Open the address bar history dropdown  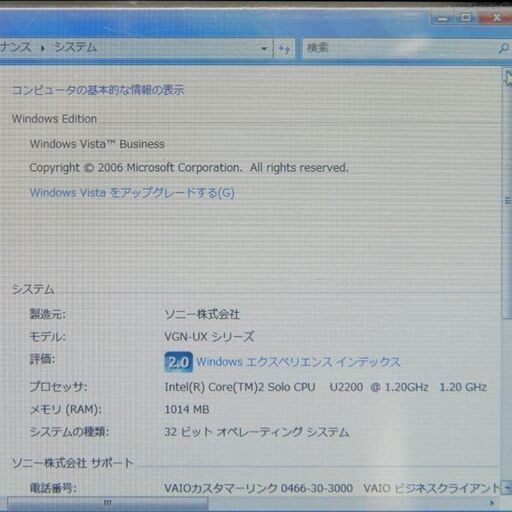click(264, 49)
